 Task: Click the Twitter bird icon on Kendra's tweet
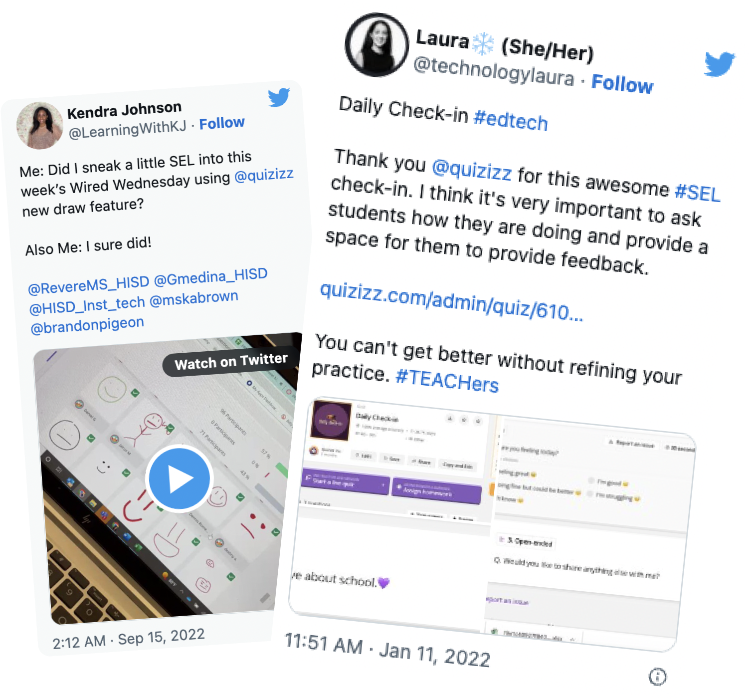(279, 97)
